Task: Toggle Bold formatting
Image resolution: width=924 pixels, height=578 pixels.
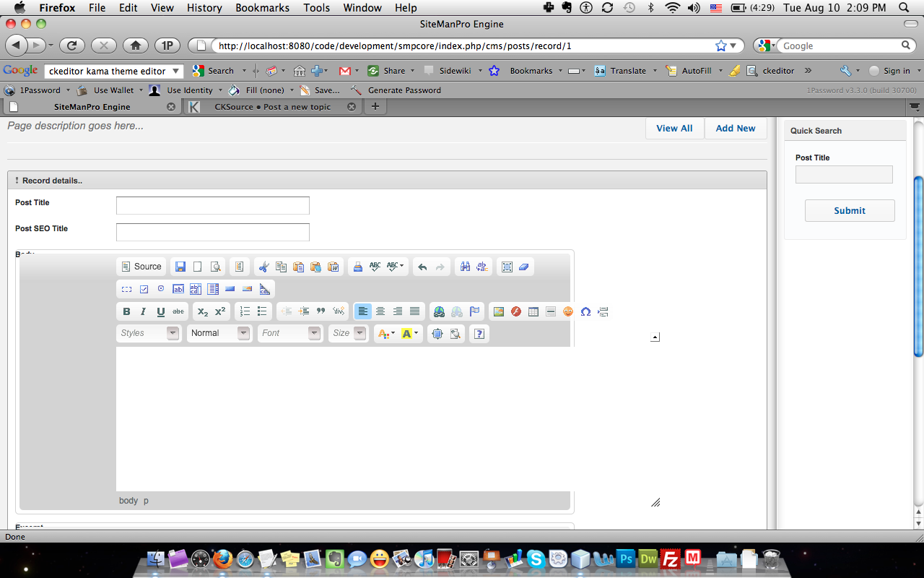Action: click(x=126, y=311)
